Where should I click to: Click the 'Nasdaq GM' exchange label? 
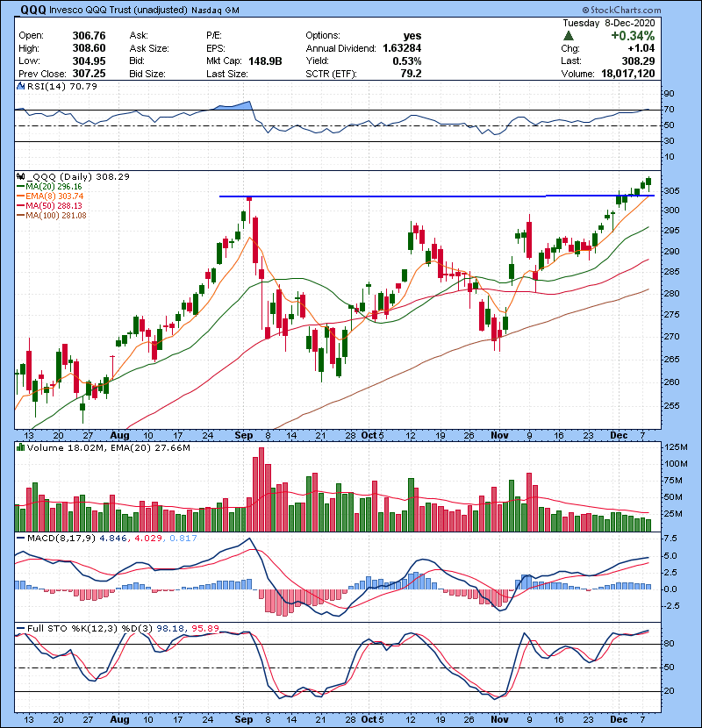pyautogui.click(x=215, y=11)
